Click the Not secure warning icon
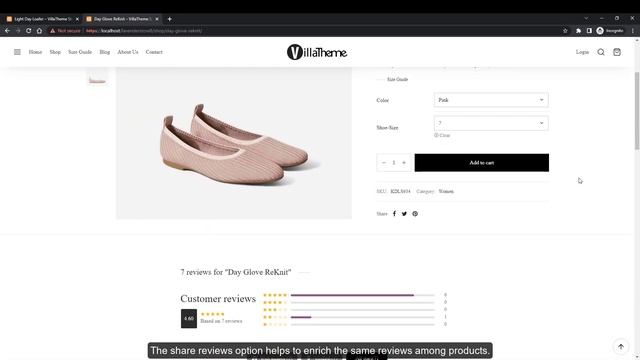640x360 pixels. point(53,31)
